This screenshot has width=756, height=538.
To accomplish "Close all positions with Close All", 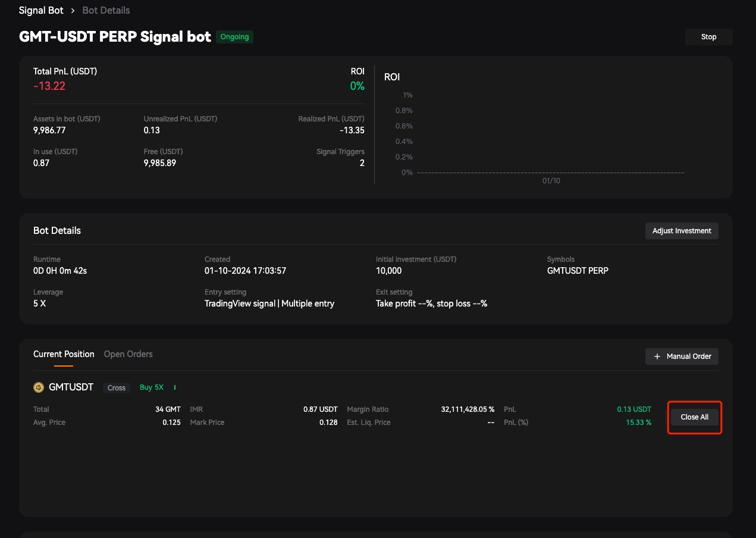I will [x=694, y=417].
